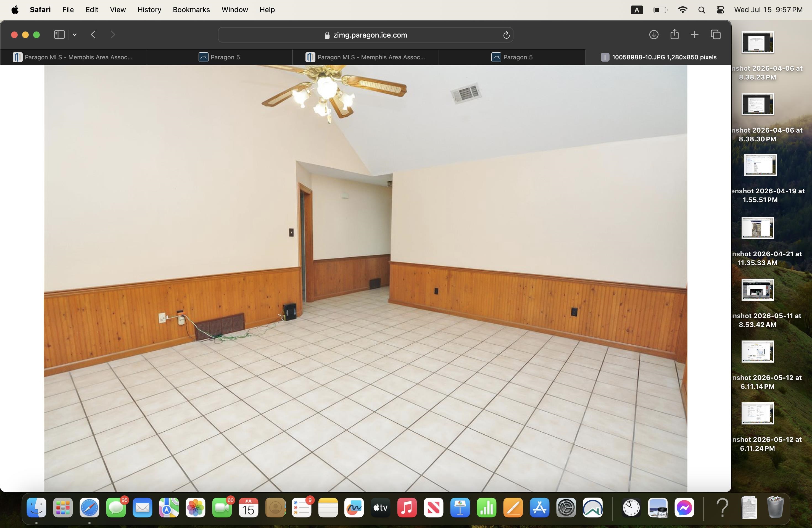Open the View menu

tap(118, 10)
